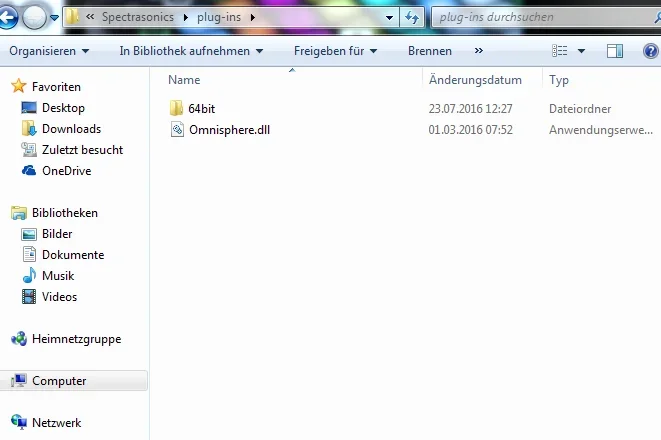Open the Organisieren menu
The image size is (661, 440).
(x=49, y=51)
